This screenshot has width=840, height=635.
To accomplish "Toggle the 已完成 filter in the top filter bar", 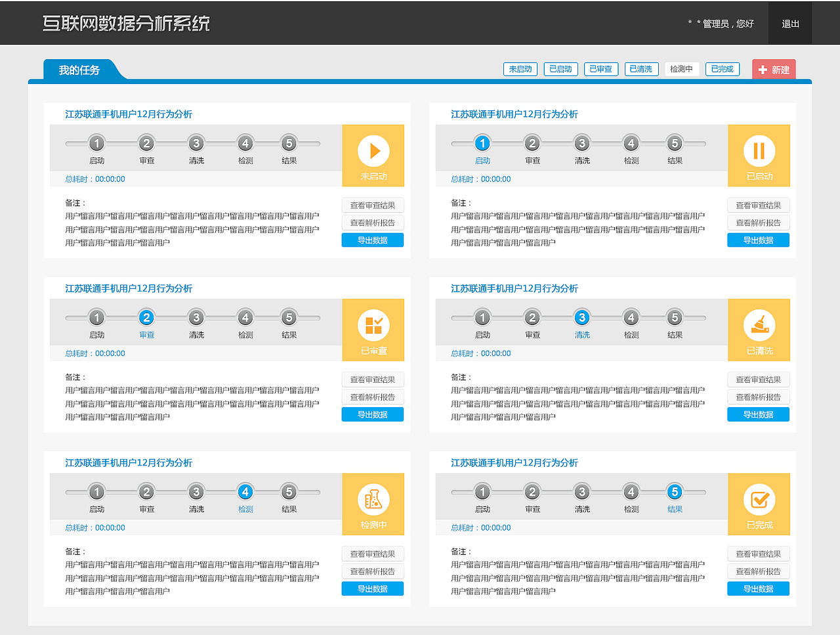I will (723, 69).
